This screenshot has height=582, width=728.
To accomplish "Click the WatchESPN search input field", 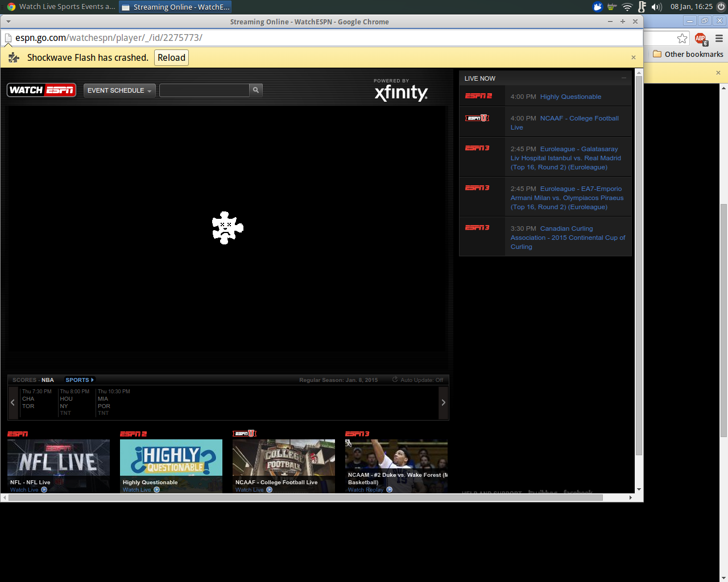I will (x=204, y=90).
